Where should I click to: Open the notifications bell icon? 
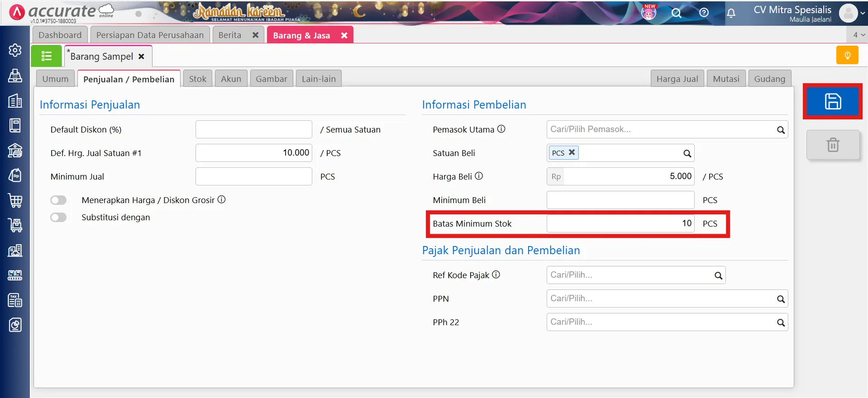click(x=731, y=13)
